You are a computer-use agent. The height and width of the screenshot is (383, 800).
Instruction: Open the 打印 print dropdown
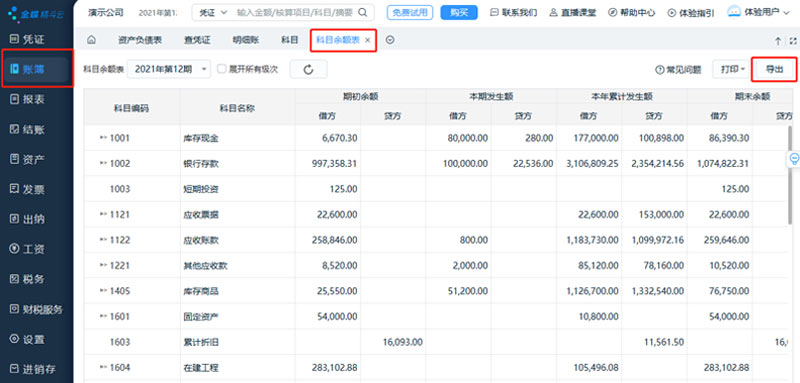[733, 69]
